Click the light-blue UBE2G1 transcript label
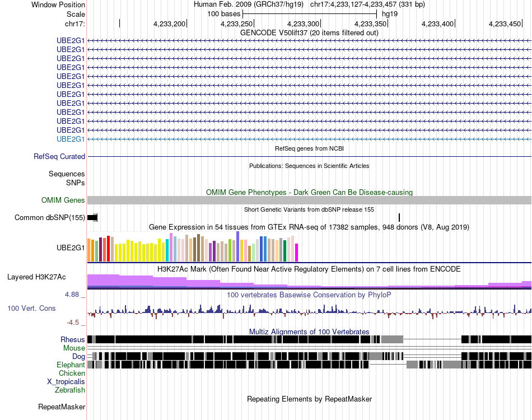The height and width of the screenshot is (420, 532). pos(71,139)
